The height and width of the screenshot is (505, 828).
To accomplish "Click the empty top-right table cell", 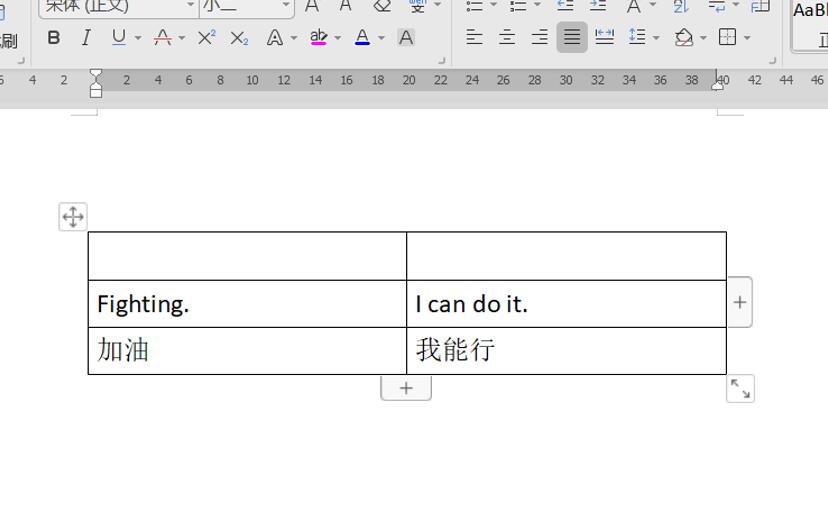I will 567,256.
